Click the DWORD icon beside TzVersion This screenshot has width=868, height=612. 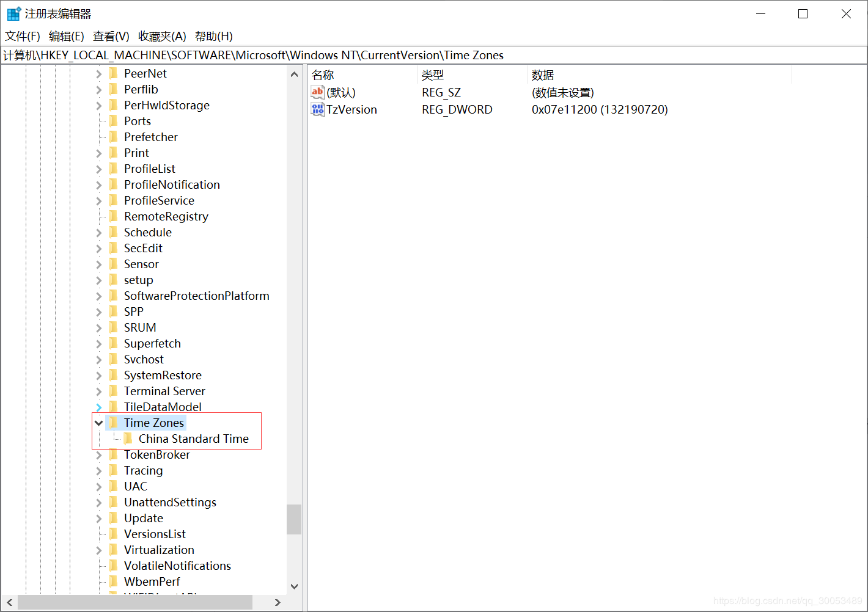coord(317,109)
